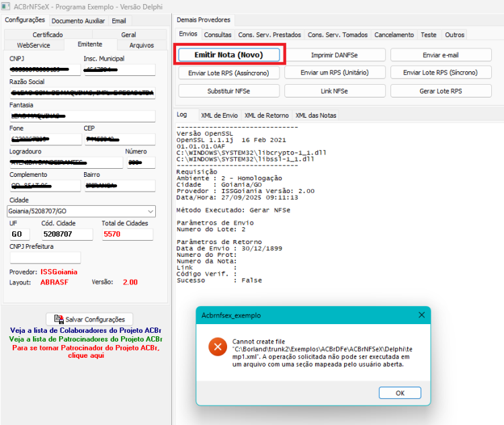Click log line 'Método Executado: Gerar NFSe'
This screenshot has width=504, height=425.
[233, 210]
